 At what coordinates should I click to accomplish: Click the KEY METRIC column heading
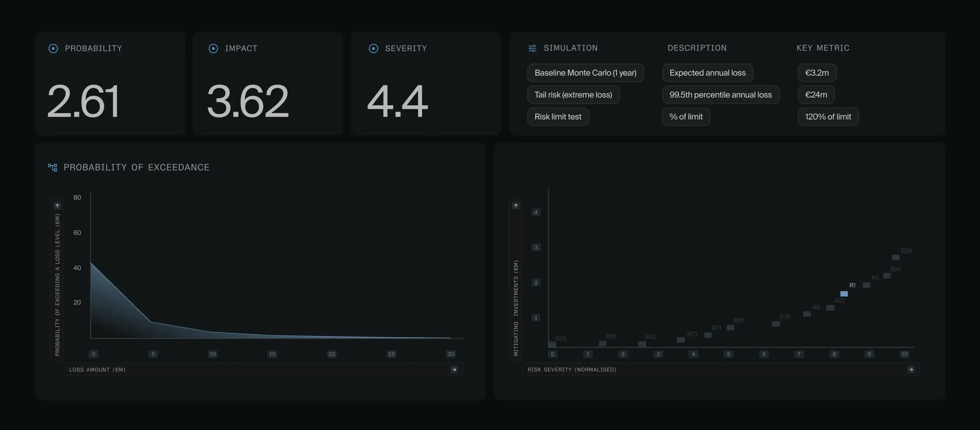click(823, 48)
